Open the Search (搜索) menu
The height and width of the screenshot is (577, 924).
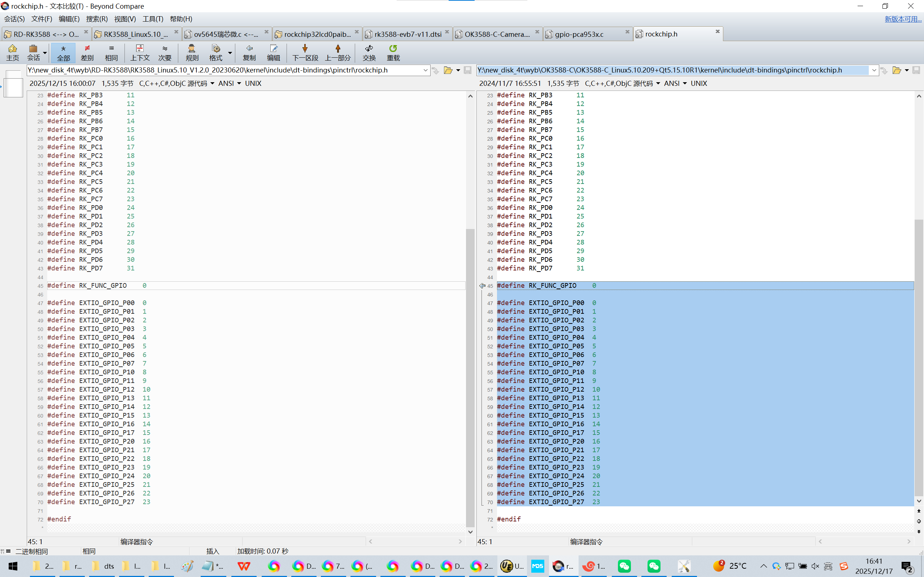click(x=97, y=19)
